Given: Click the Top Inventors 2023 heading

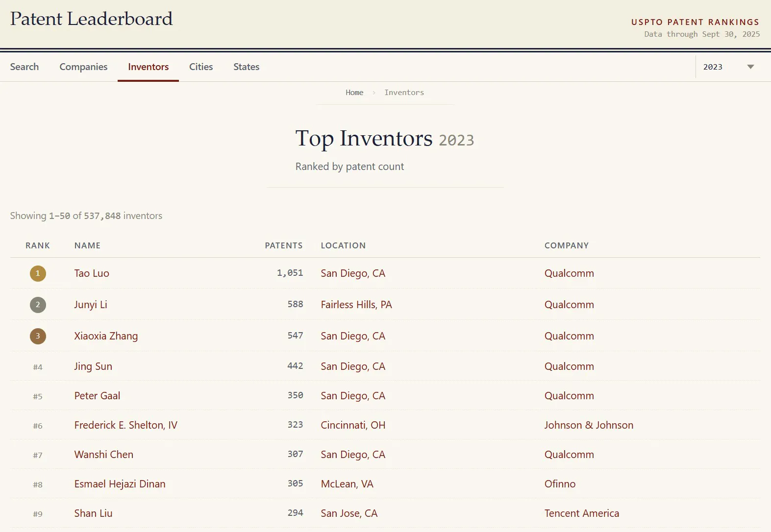Looking at the screenshot, I should (385, 139).
